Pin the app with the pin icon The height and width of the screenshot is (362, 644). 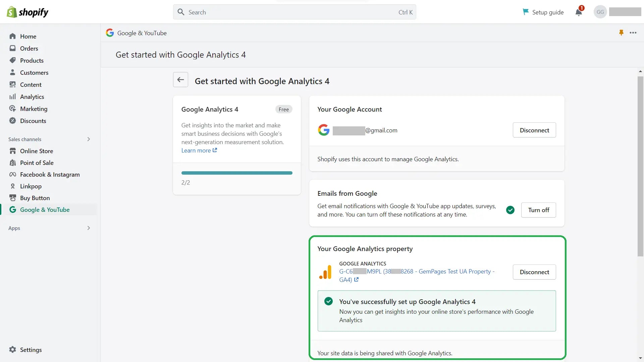[x=621, y=33]
